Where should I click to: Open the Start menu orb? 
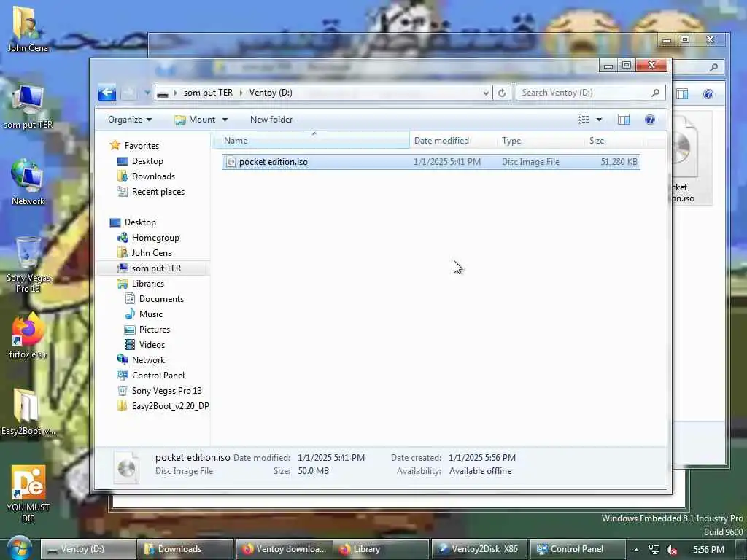[20, 548]
